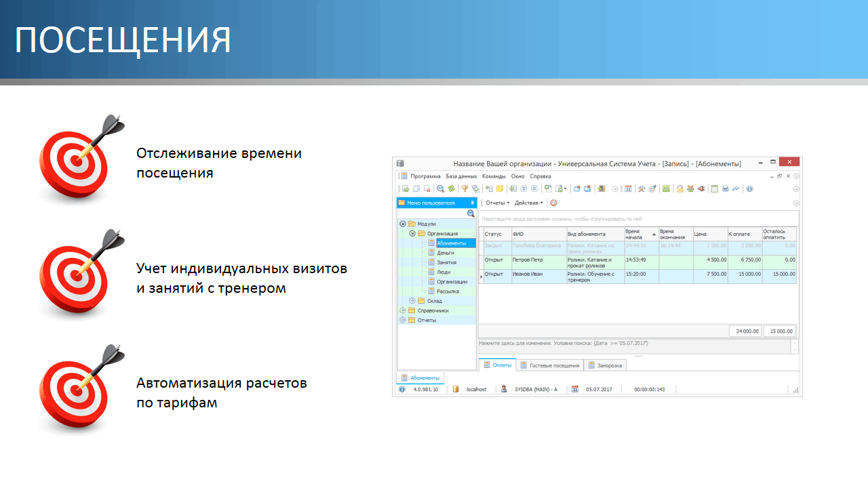Click the yellow note icon in toolbar
This screenshot has width=868, height=488.
(500, 188)
